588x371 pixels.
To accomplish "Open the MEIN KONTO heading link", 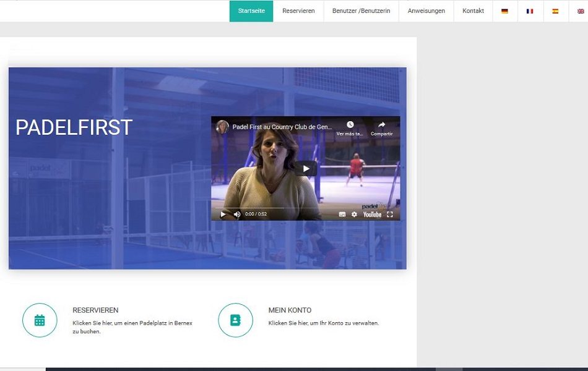I will pyautogui.click(x=290, y=310).
